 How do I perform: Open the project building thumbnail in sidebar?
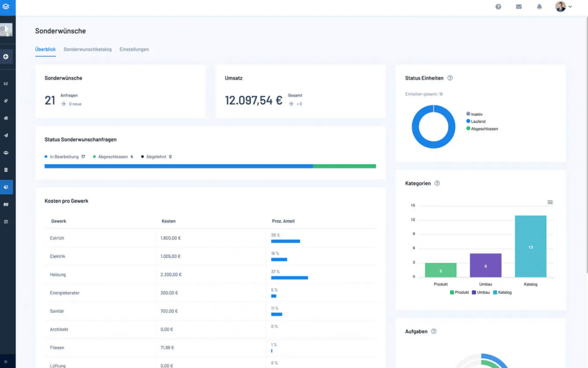tap(6, 30)
